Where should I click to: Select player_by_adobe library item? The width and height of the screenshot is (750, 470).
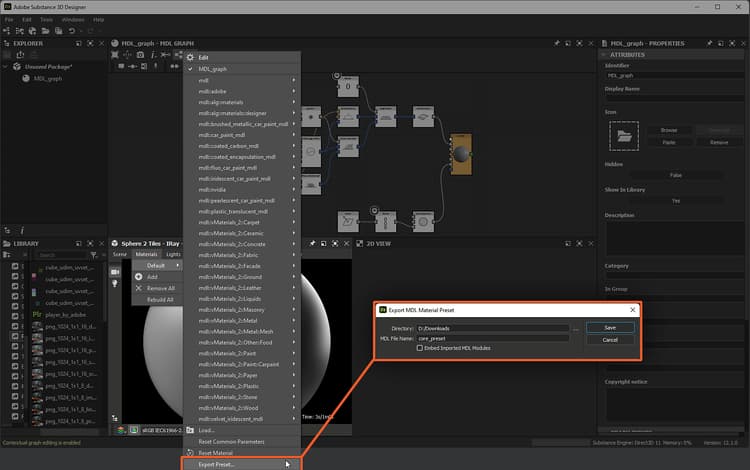pyautogui.click(x=66, y=315)
